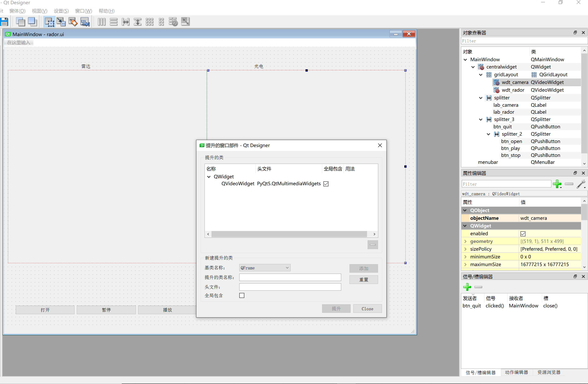This screenshot has width=588, height=384.
Task: Select the Edit Tab Order mode icon
Action: tap(85, 22)
